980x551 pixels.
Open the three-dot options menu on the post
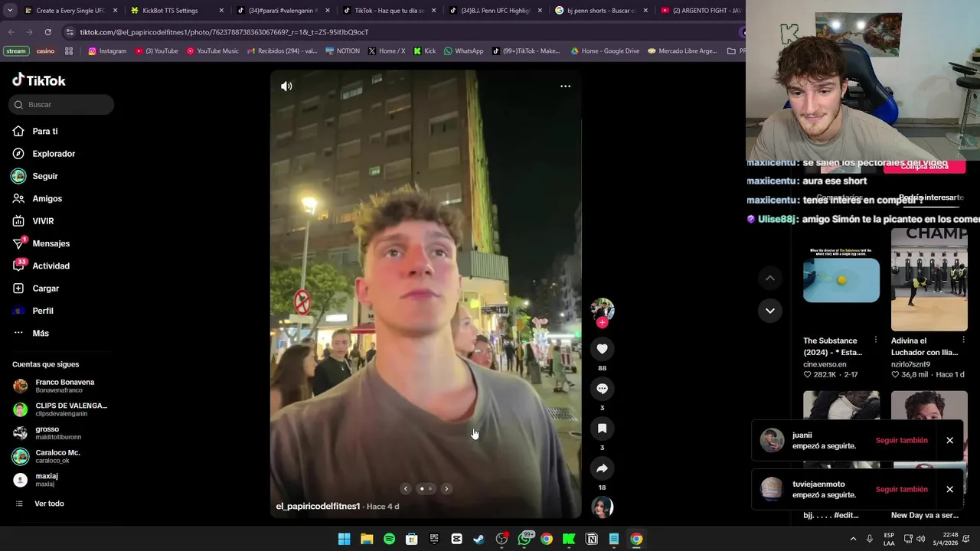[565, 86]
